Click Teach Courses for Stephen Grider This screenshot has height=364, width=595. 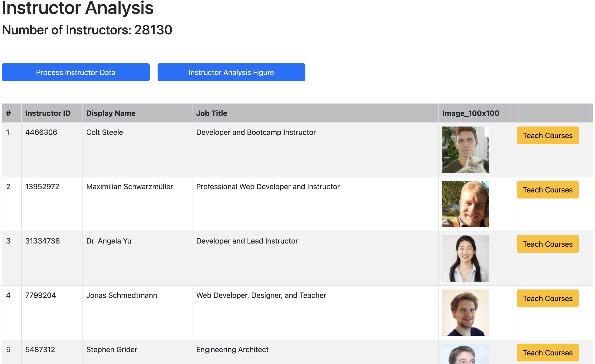[548, 352]
